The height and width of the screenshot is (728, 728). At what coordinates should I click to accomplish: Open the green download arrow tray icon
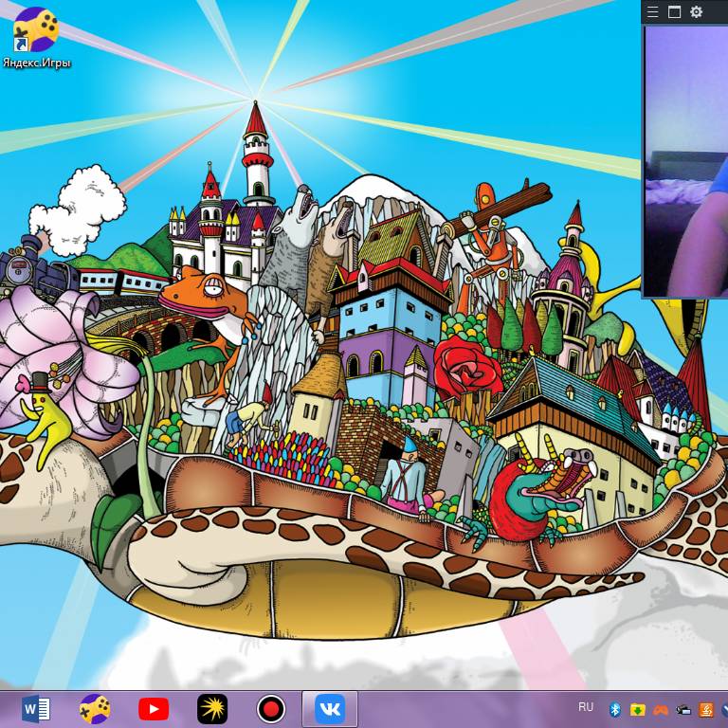pyautogui.click(x=638, y=709)
